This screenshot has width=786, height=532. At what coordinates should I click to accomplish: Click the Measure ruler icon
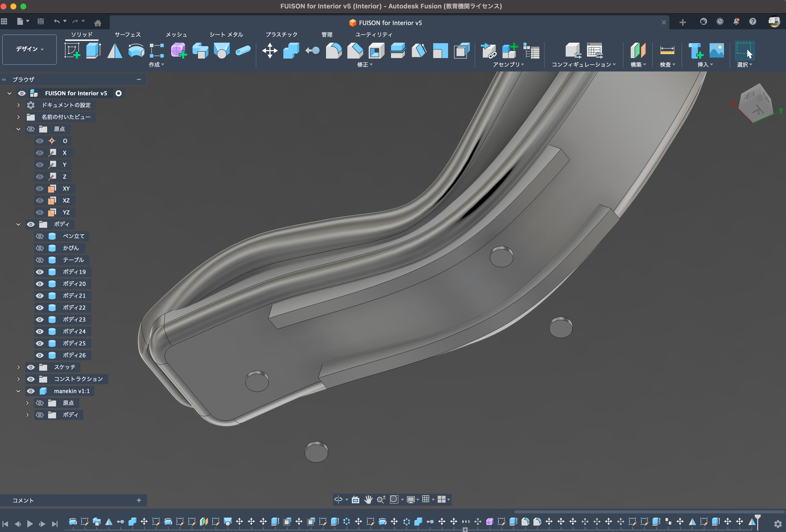point(667,50)
